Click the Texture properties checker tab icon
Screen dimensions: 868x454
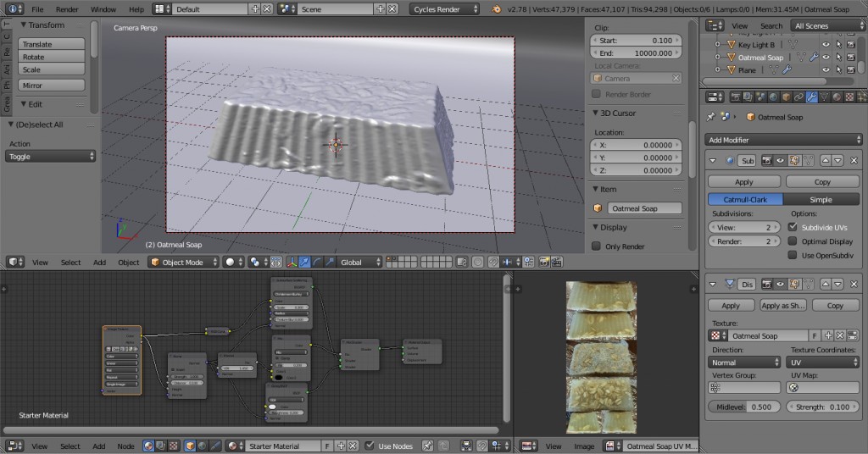[x=849, y=96]
